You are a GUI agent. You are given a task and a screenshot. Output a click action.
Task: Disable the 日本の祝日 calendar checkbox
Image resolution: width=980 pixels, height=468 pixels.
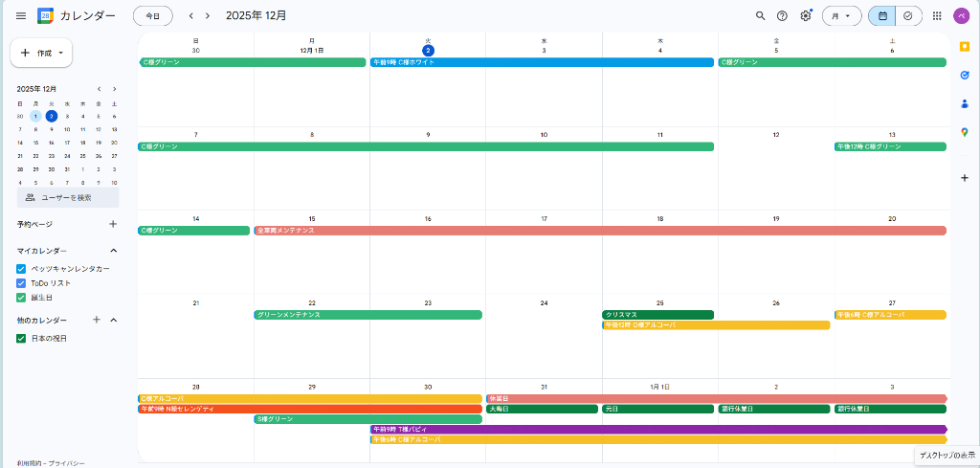point(21,339)
